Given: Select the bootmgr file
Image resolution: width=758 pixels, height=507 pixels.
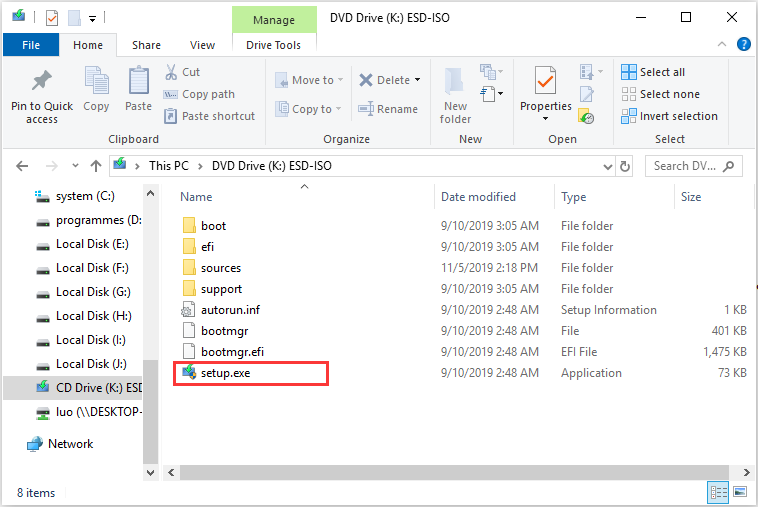Looking at the screenshot, I should pos(224,331).
